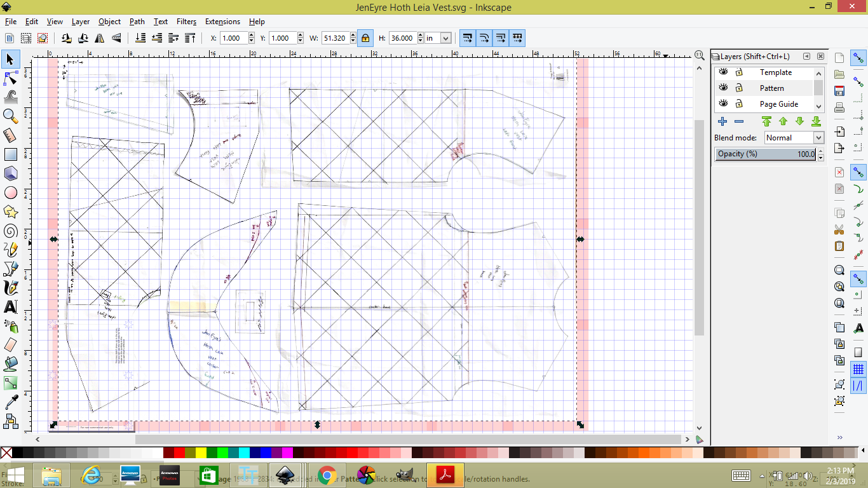Select the Calligraphy tool
The width and height of the screenshot is (868, 488).
point(10,287)
